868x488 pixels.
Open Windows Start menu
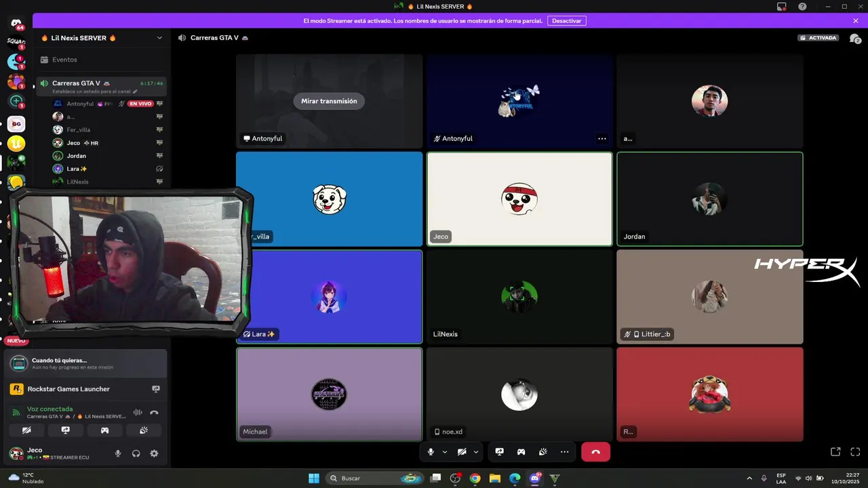tap(314, 479)
